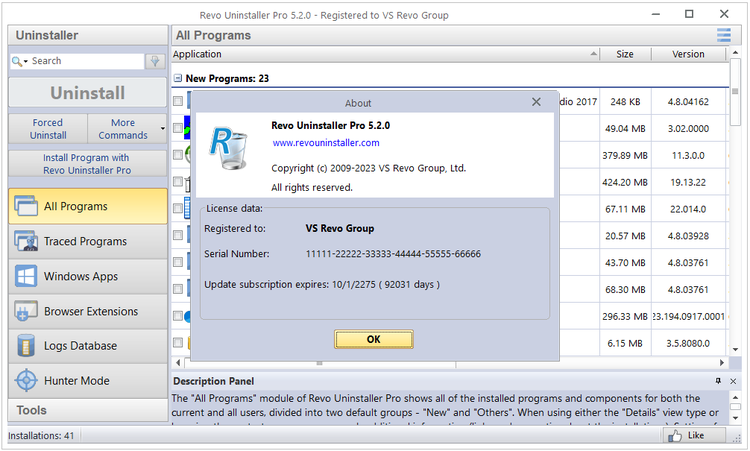Expand the Uninstaller section header

click(88, 35)
